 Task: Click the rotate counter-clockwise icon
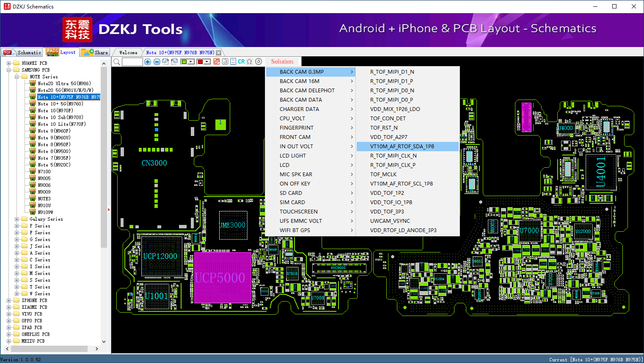[x=174, y=62]
